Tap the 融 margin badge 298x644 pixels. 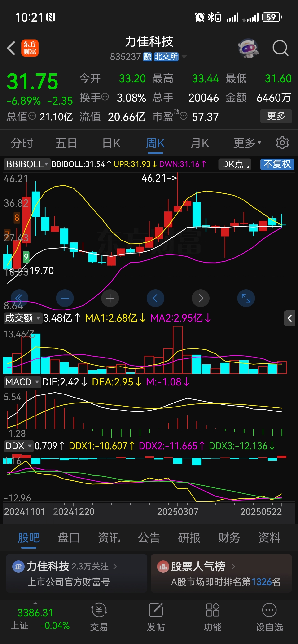click(x=147, y=57)
